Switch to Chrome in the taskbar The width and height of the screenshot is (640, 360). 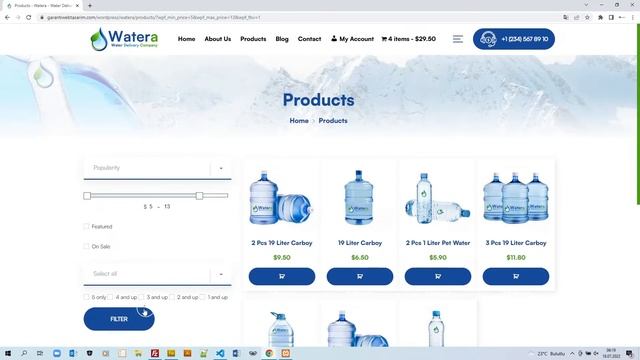click(x=269, y=353)
